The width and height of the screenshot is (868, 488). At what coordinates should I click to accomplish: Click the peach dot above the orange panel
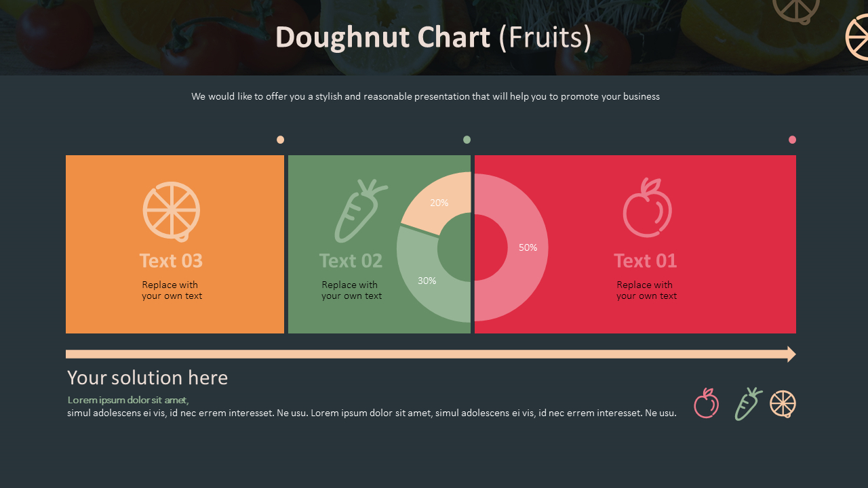click(280, 140)
